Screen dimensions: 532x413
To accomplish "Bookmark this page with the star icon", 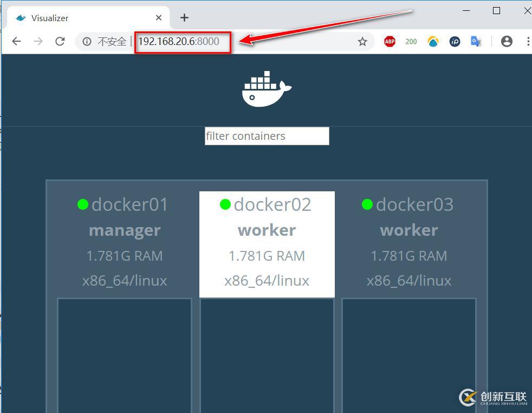I will point(362,41).
